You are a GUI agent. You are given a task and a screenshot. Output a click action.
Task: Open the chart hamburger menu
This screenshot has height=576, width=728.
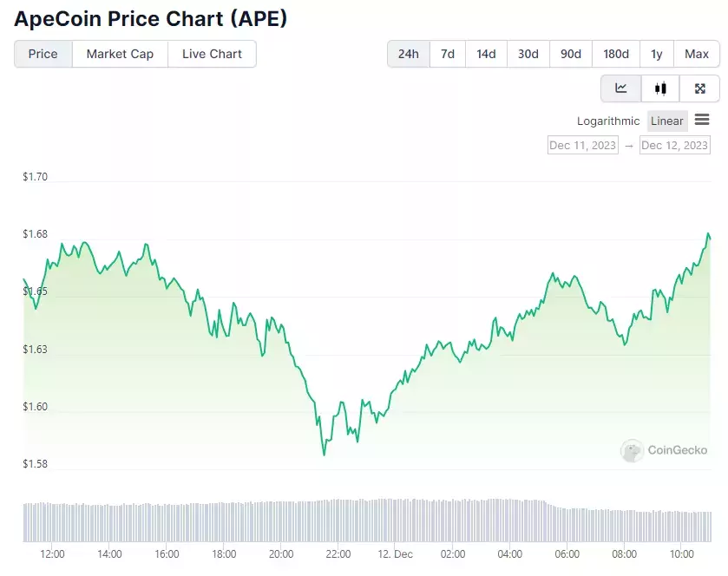(702, 120)
